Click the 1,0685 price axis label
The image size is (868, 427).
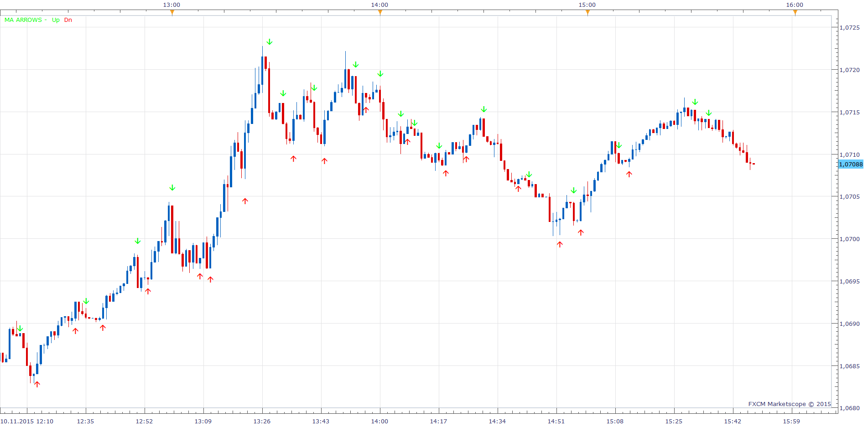pyautogui.click(x=849, y=366)
